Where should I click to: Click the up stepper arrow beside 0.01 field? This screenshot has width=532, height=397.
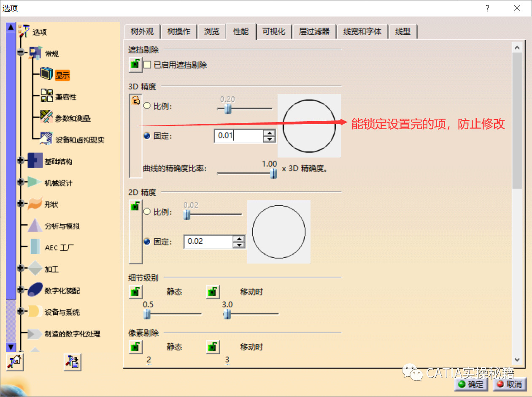[x=270, y=133]
